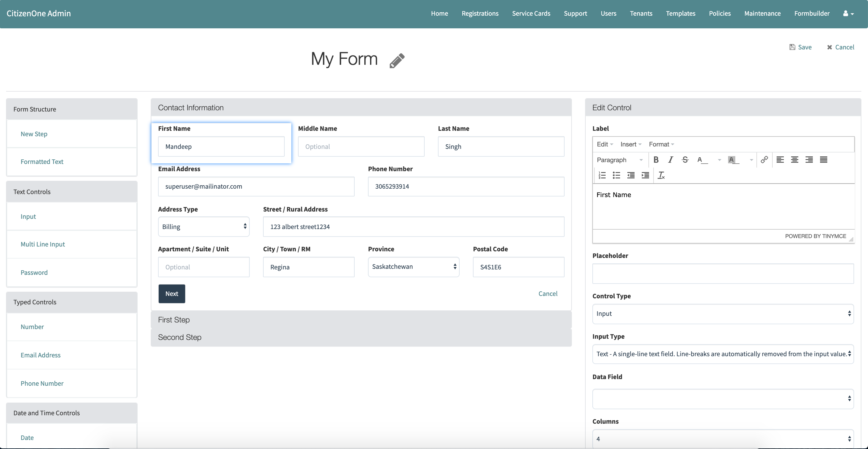Toggle italic formatting in label editor
Image resolution: width=868 pixels, height=449 pixels.
(x=670, y=160)
